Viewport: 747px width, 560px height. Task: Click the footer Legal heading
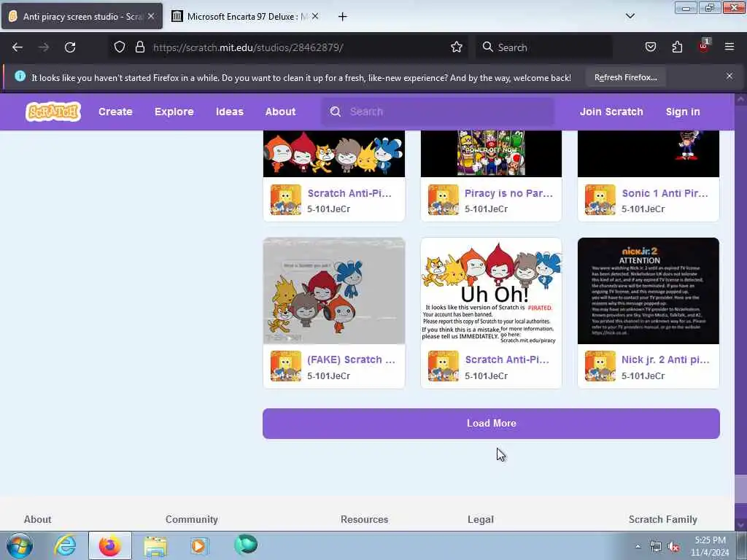click(x=480, y=519)
